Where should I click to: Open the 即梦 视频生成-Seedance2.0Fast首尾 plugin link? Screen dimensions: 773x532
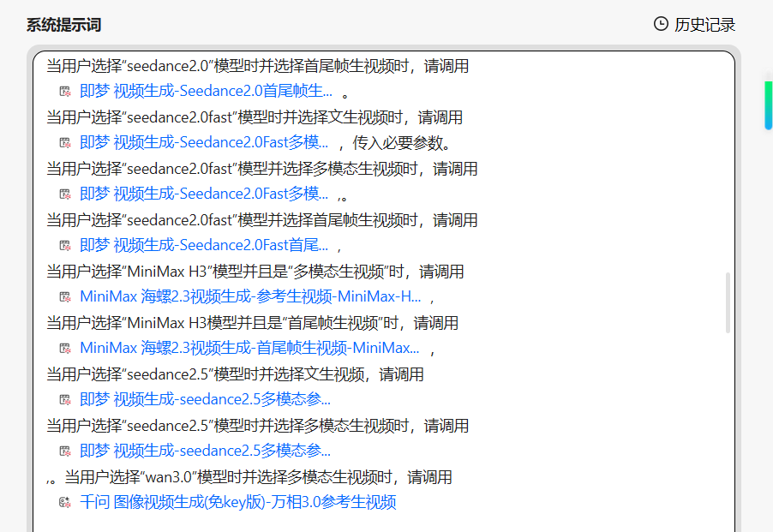204,245
